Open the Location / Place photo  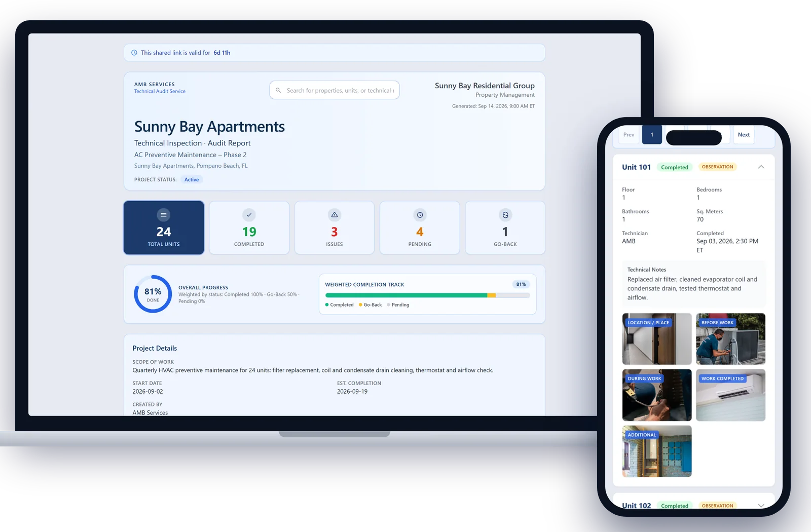657,339
